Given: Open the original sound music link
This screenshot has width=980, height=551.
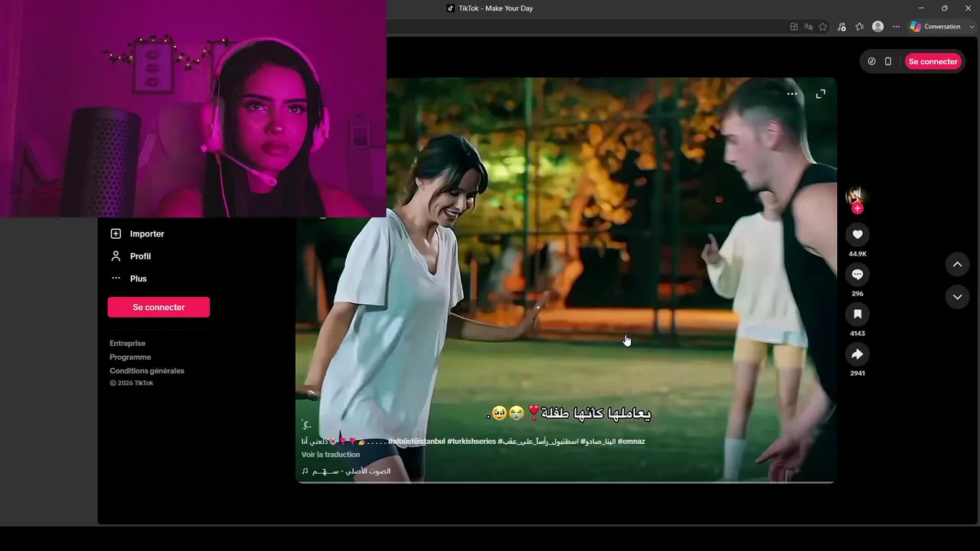Looking at the screenshot, I should (346, 471).
